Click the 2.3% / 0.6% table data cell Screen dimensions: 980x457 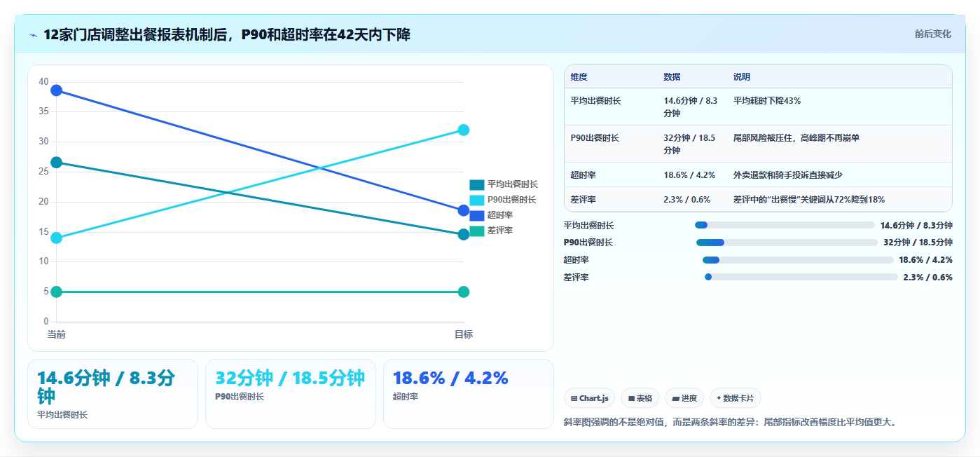687,200
